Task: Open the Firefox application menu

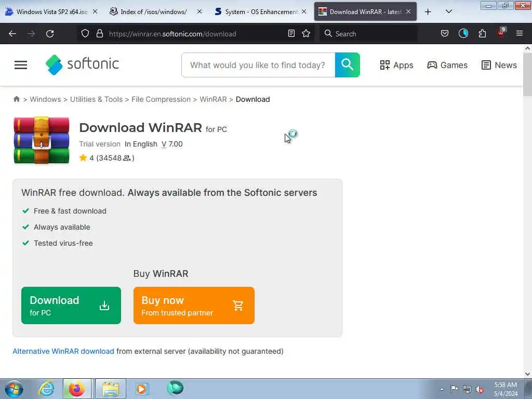Action: click(x=520, y=34)
